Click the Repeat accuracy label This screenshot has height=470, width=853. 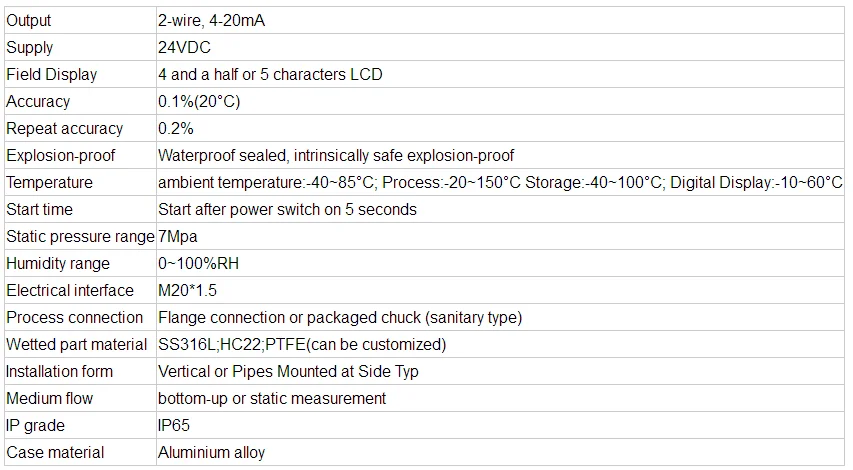click(65, 128)
